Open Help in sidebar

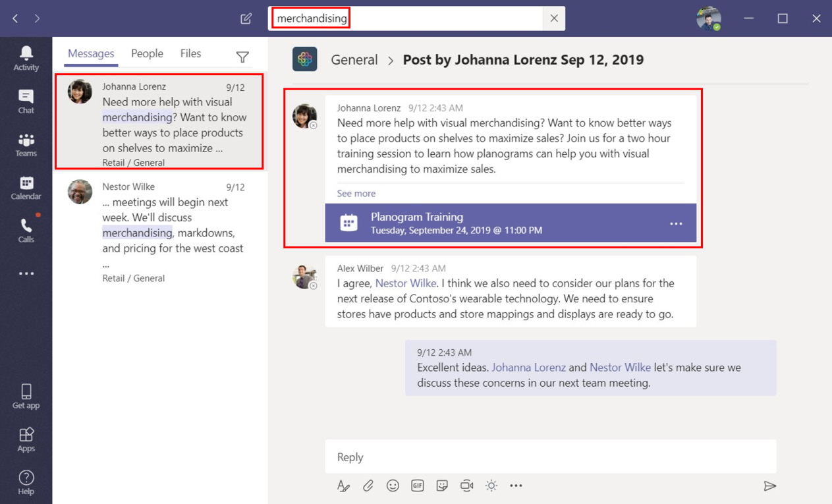(x=26, y=482)
